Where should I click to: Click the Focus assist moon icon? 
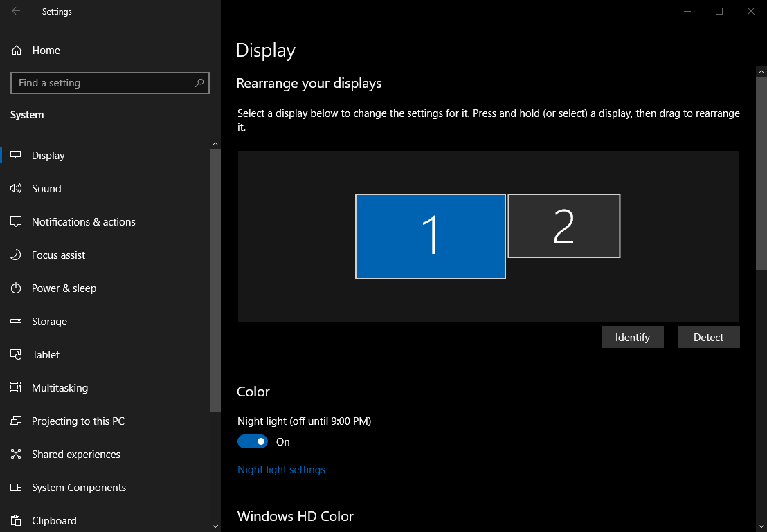click(x=16, y=255)
